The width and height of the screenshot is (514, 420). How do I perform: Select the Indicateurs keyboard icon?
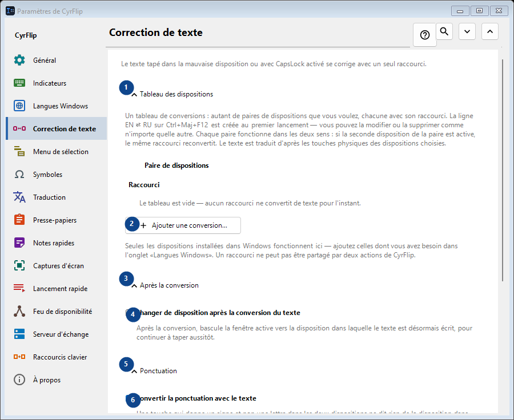19,83
